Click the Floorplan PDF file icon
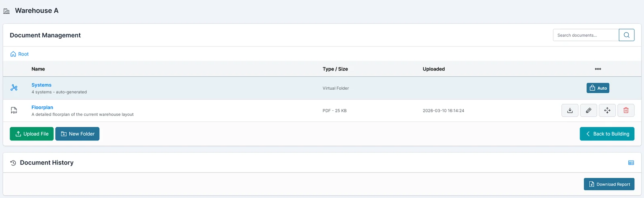 pos(14,110)
